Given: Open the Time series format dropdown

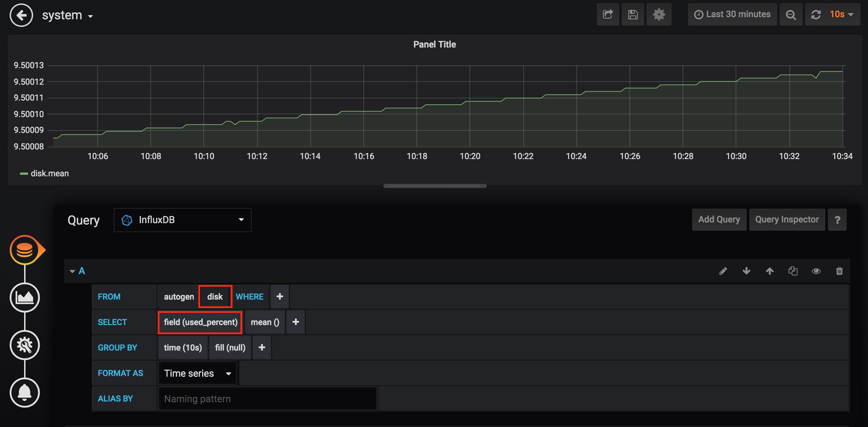Looking at the screenshot, I should click(198, 373).
